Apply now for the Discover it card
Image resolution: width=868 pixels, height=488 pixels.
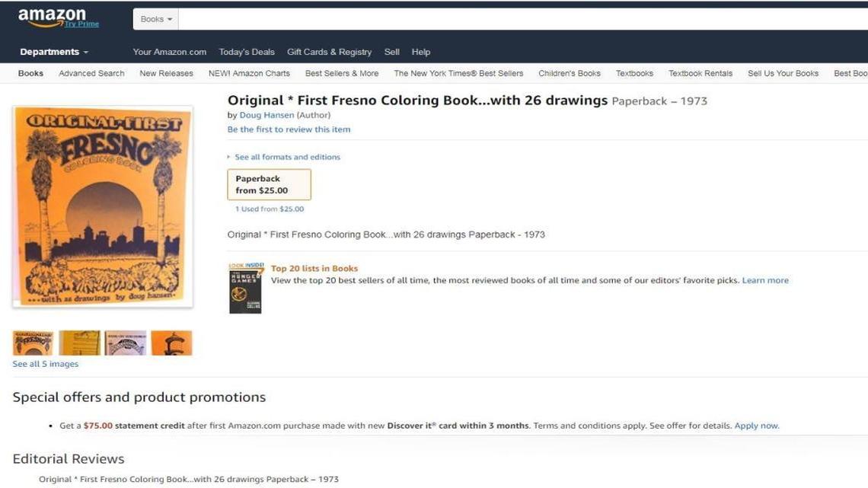[x=755, y=425]
